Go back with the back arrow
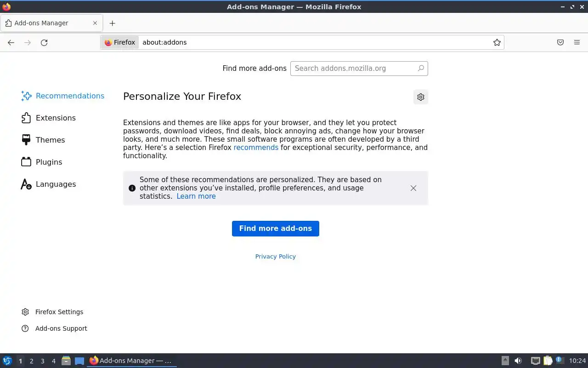Viewport: 588px width, 368px height. pos(11,42)
